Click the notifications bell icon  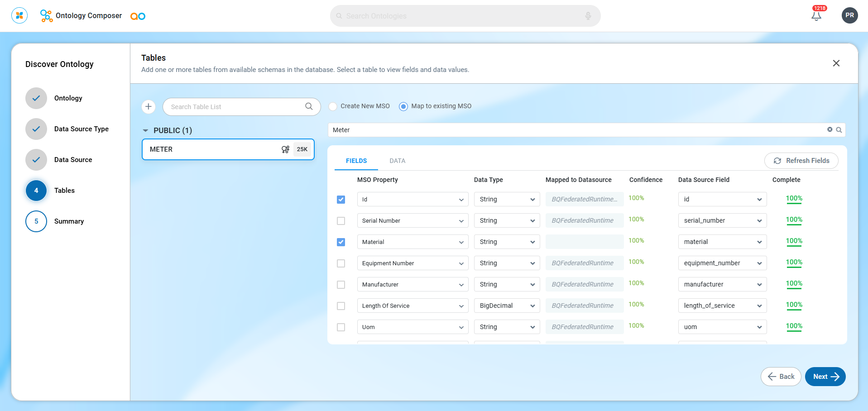(816, 16)
